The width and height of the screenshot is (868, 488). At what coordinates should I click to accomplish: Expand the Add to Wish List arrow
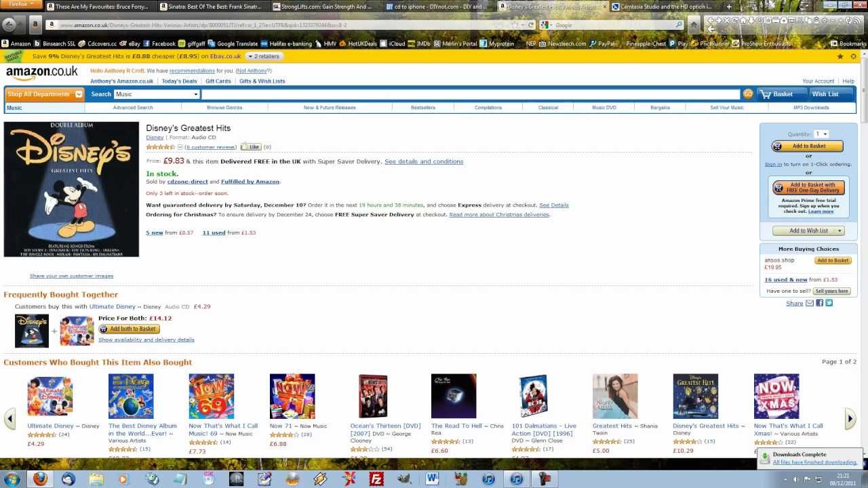840,231
